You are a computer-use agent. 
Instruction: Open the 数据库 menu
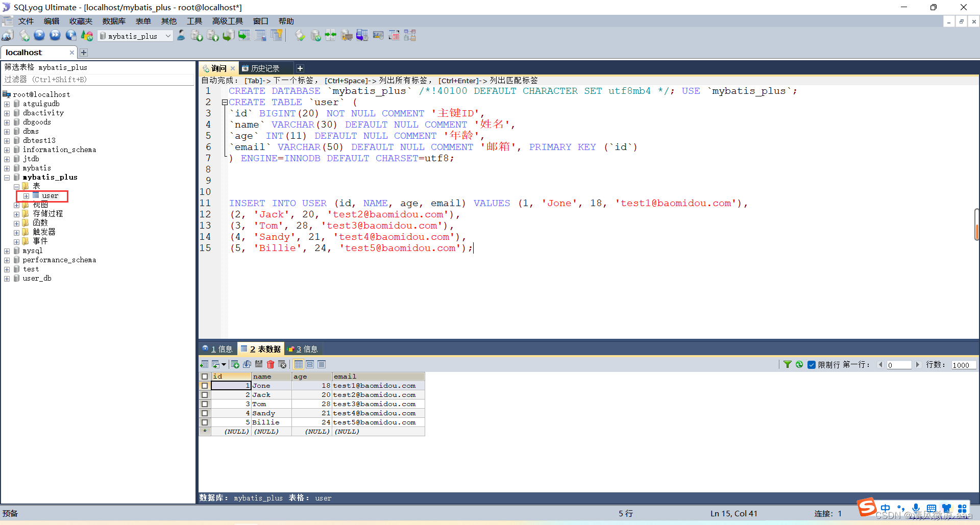(x=114, y=21)
